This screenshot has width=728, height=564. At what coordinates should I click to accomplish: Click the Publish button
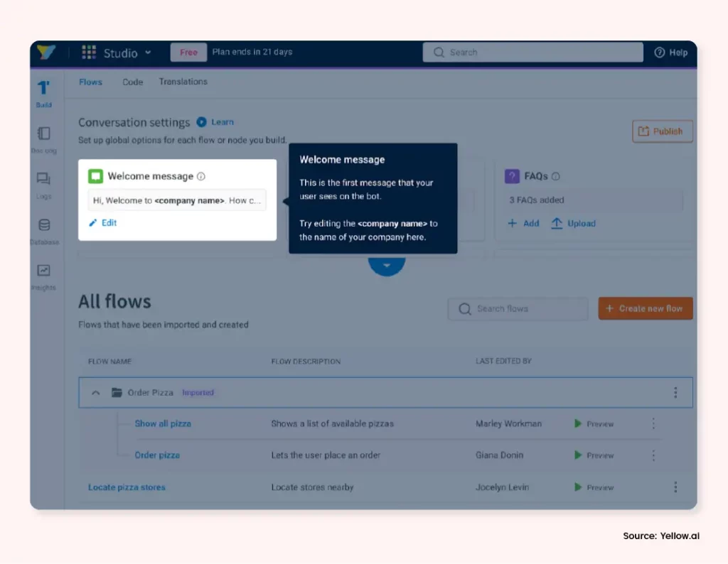click(x=662, y=131)
